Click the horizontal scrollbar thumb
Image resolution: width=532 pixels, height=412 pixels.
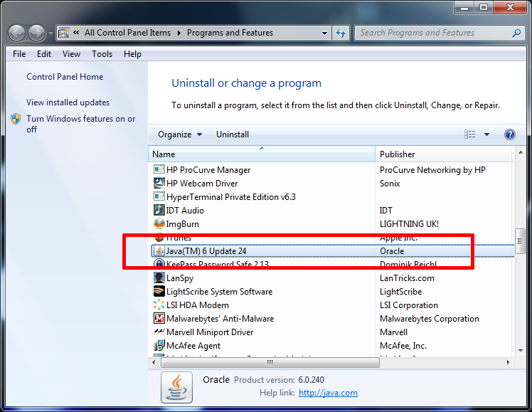pyautogui.click(x=270, y=362)
